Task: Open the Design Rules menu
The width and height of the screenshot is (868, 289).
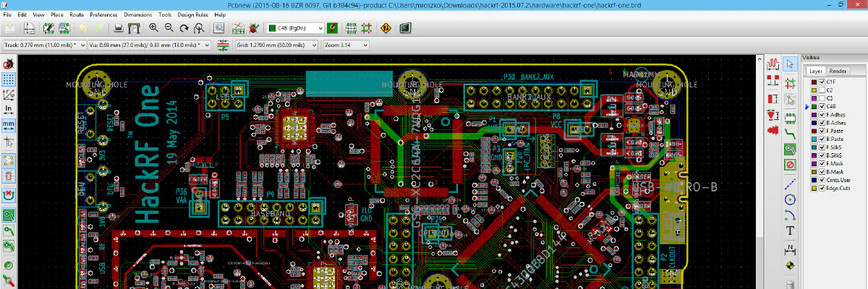Action: (192, 14)
